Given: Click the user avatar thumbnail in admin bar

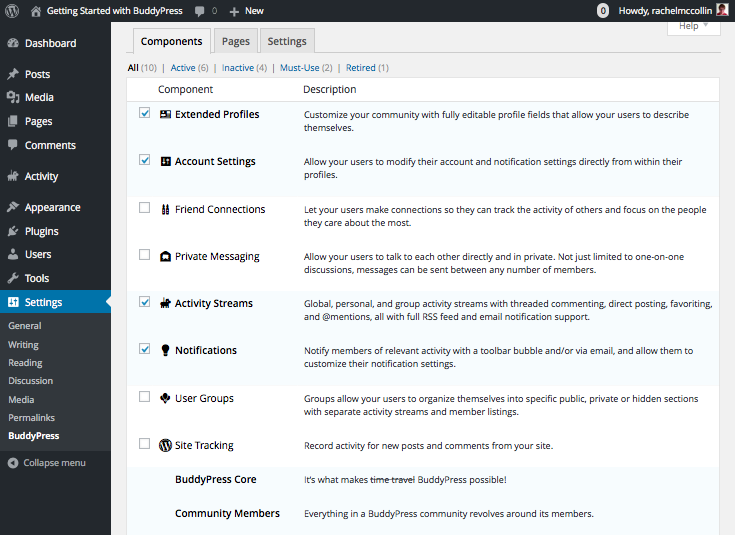Looking at the screenshot, I should tap(722, 10).
